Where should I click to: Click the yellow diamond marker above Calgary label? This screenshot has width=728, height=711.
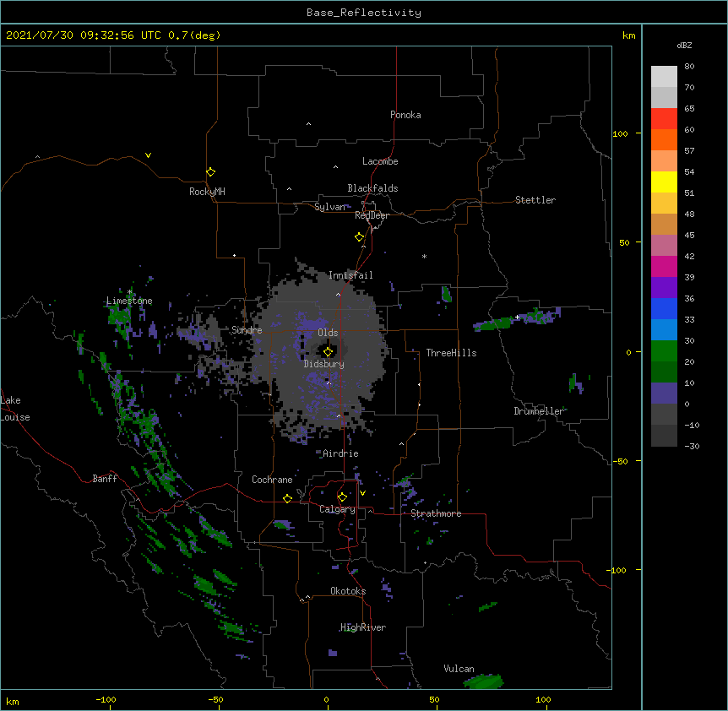342,497
